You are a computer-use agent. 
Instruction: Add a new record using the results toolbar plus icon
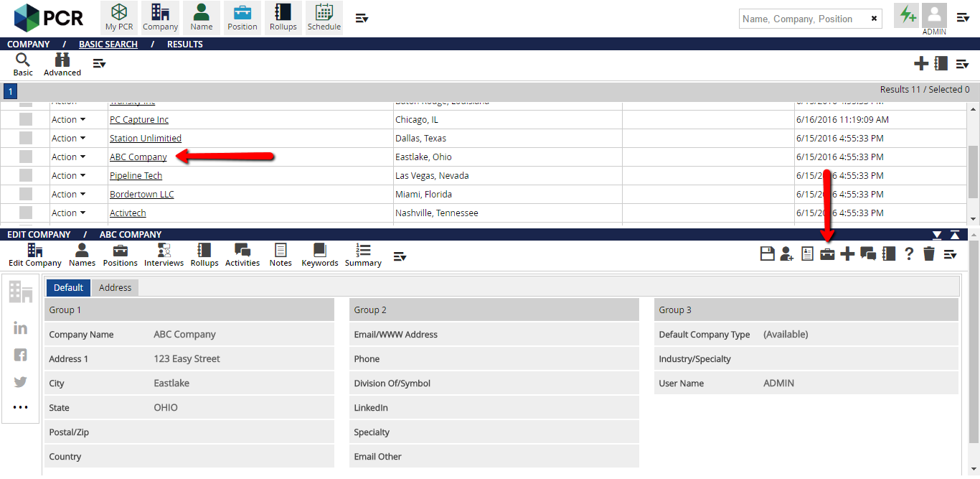pyautogui.click(x=921, y=64)
